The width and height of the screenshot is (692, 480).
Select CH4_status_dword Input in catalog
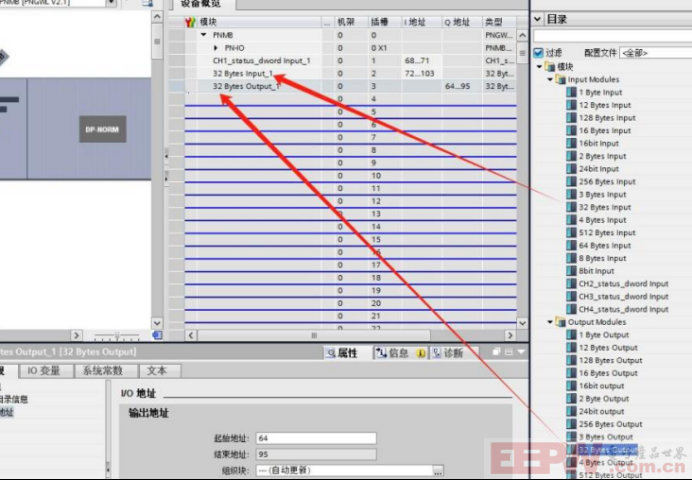[623, 310]
